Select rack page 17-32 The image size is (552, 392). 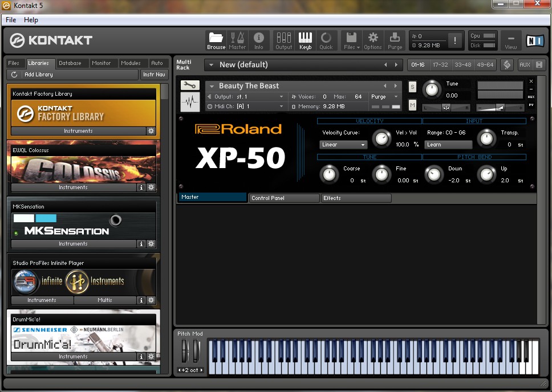[440, 65]
